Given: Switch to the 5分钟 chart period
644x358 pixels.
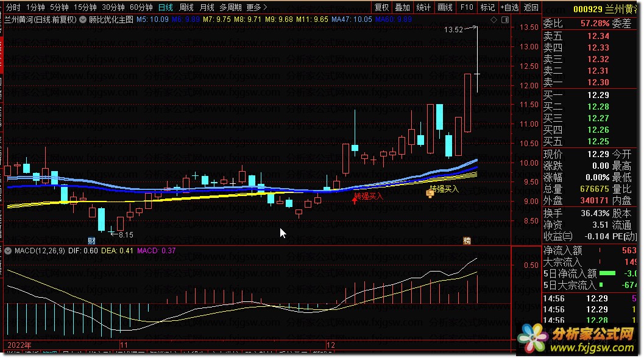Looking at the screenshot, I should (x=59, y=7).
